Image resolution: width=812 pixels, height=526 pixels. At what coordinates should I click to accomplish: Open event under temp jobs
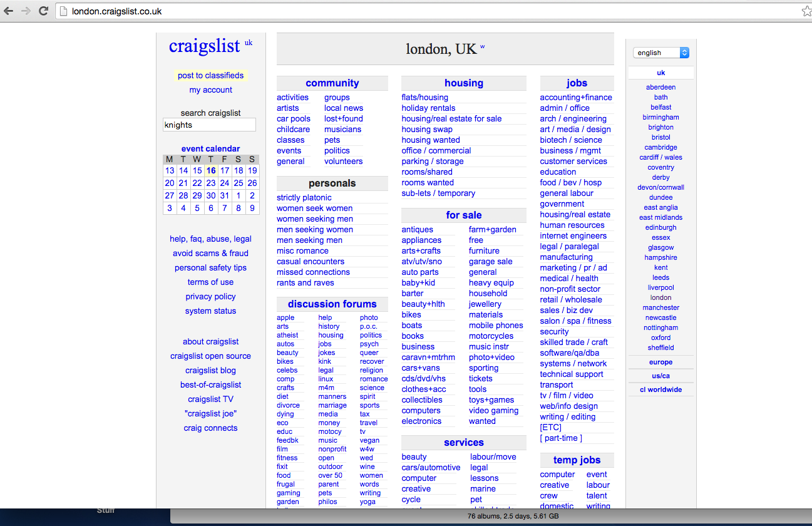[597, 474]
